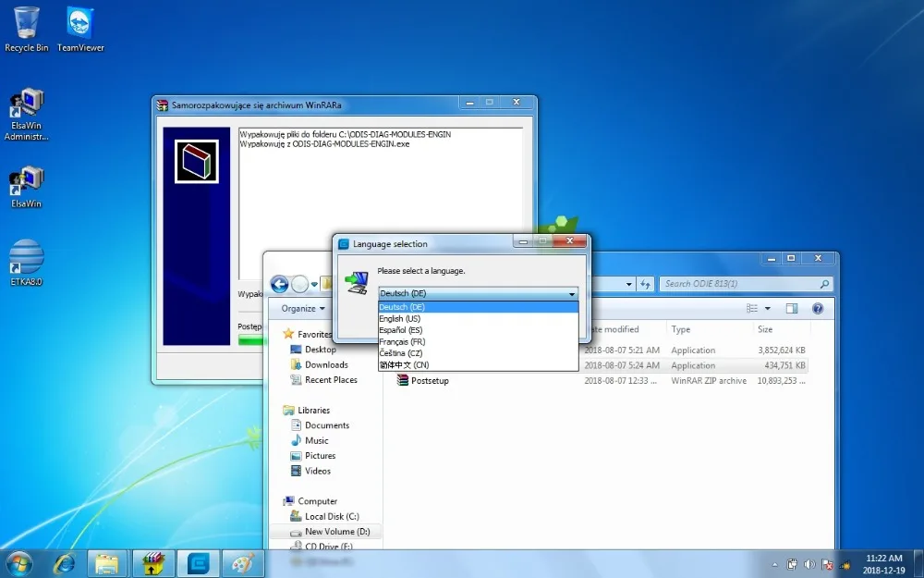Choose Deutsch (DE) from the language list
The image size is (924, 578).
(x=478, y=307)
